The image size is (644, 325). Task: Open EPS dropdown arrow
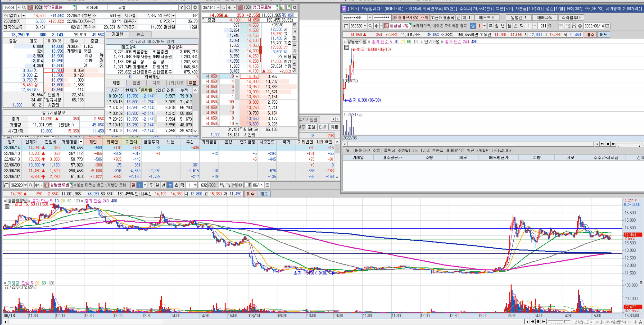[x=173, y=16]
